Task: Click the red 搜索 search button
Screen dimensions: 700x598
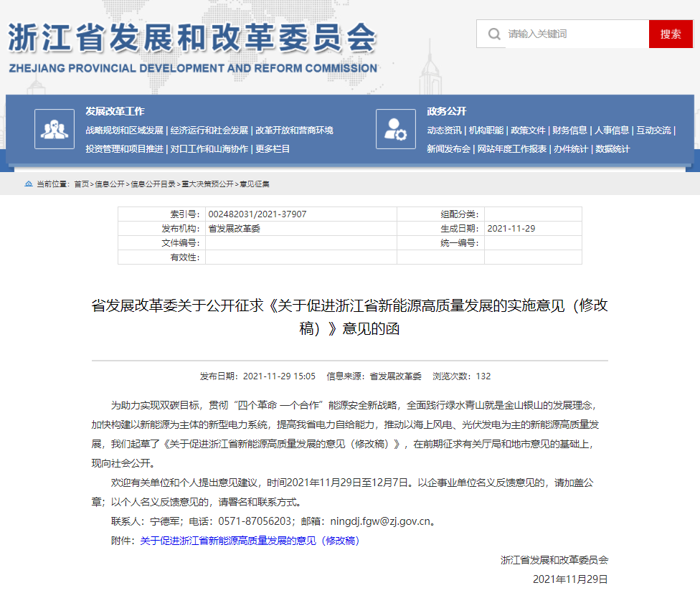Action: [x=671, y=34]
